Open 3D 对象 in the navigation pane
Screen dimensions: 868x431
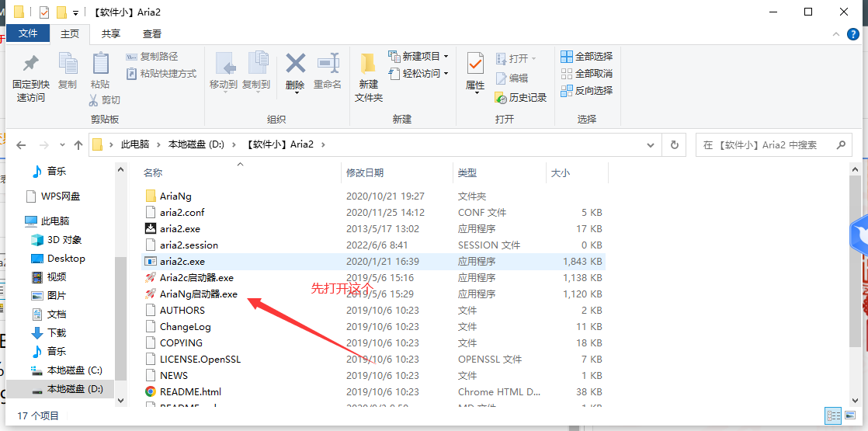click(57, 240)
